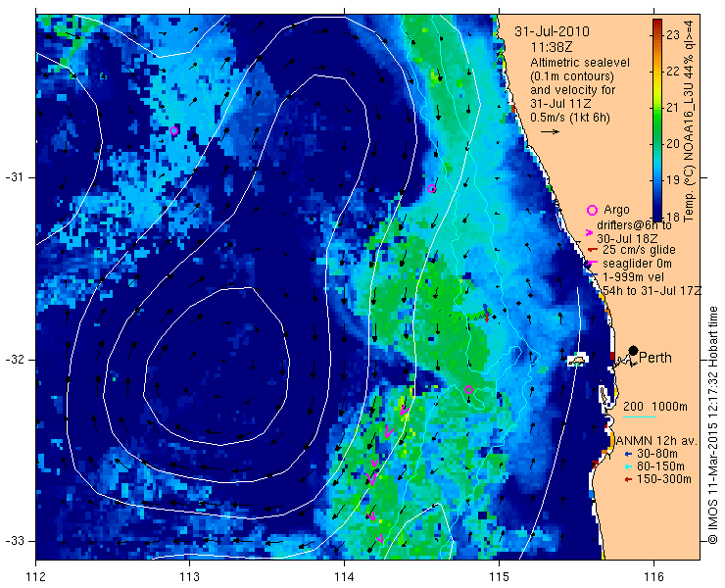Click the '1-999m vel' legend text

[x=634, y=277]
